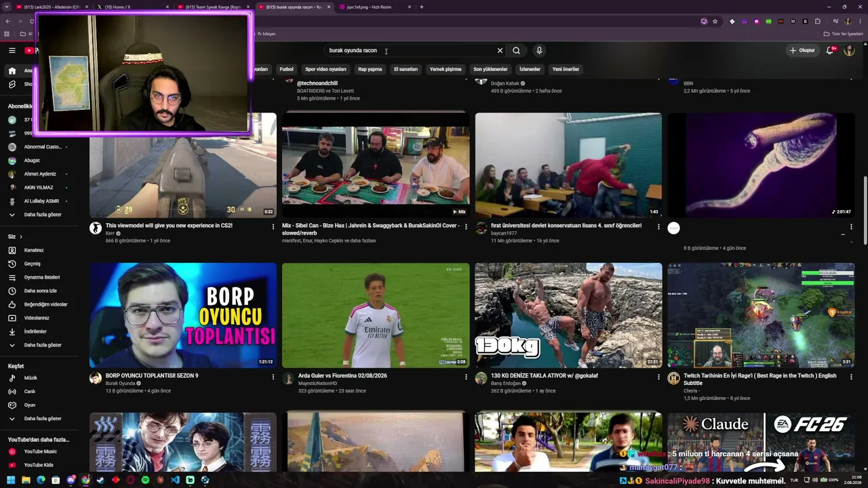868x488 pixels.
Task: Open the Chrome extensions puzzle menu
Action: [817, 21]
